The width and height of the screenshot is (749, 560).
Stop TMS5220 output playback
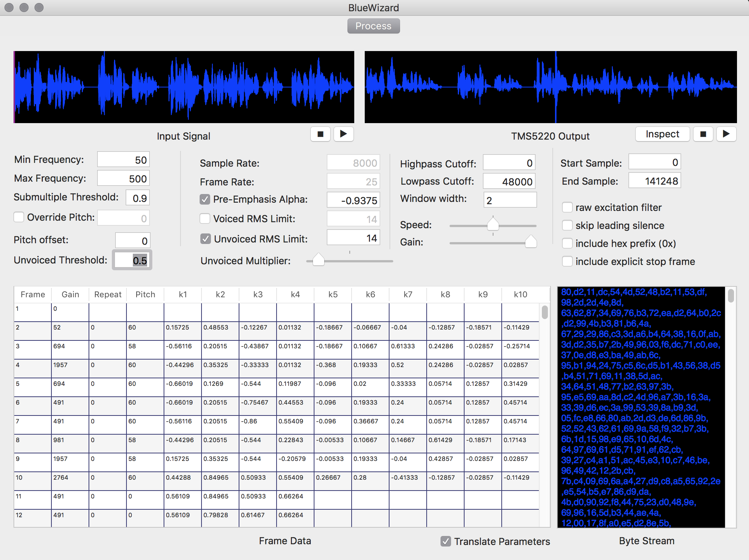tap(703, 134)
